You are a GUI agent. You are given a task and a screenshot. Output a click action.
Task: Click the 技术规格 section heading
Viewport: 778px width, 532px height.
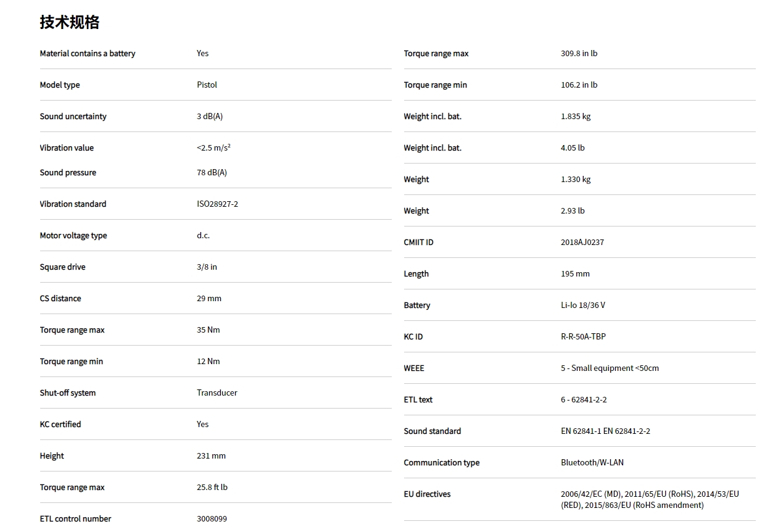pos(70,22)
